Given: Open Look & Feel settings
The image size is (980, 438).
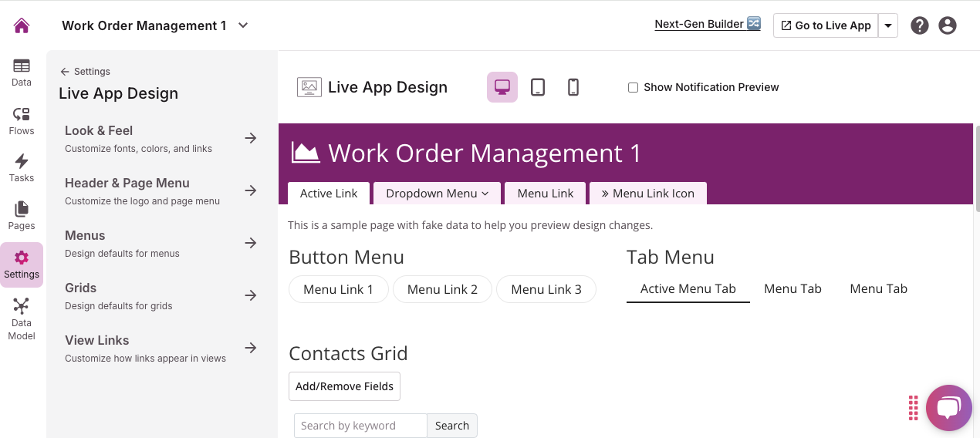Looking at the screenshot, I should (161, 138).
